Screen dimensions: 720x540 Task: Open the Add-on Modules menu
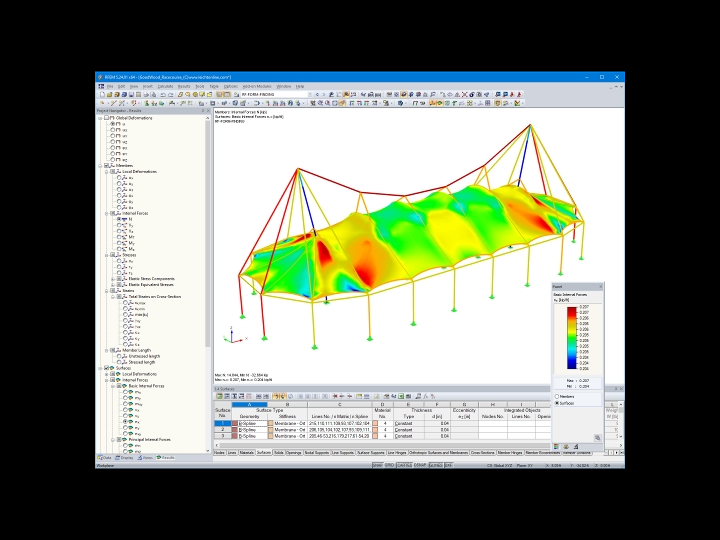coord(257,86)
